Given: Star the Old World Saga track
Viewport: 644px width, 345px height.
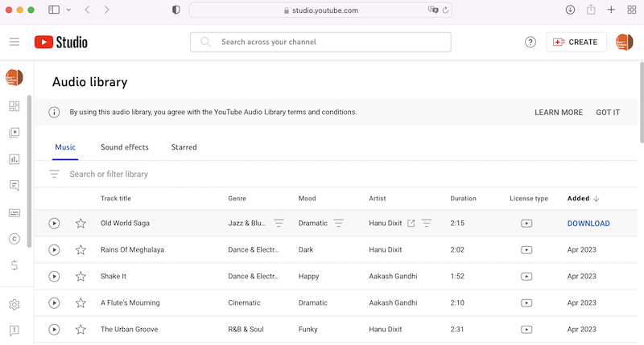Looking at the screenshot, I should pyautogui.click(x=80, y=224).
